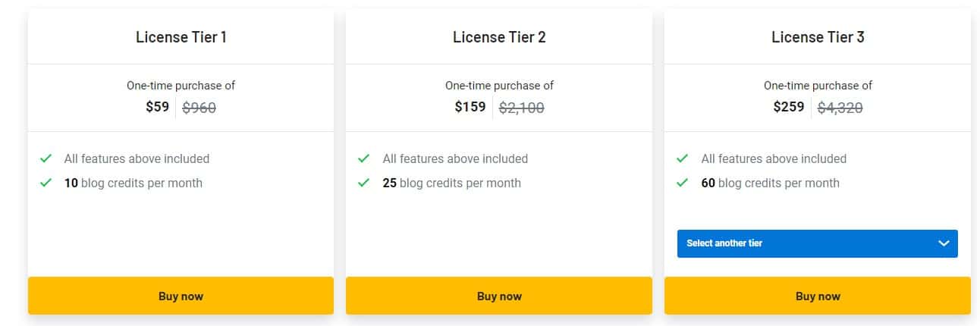Screen dimensions: 980x326
Task: Click green checkmark beside 25 blog credits
Action: [364, 183]
